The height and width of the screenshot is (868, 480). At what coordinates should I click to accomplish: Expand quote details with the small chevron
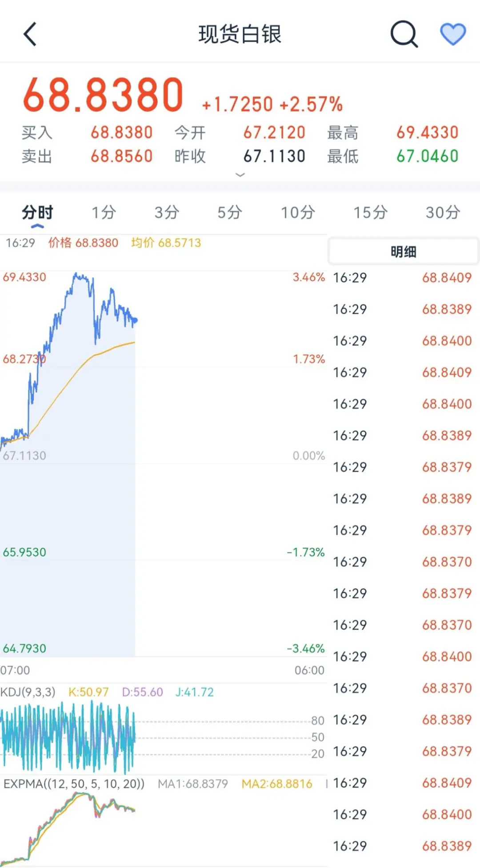point(240,175)
